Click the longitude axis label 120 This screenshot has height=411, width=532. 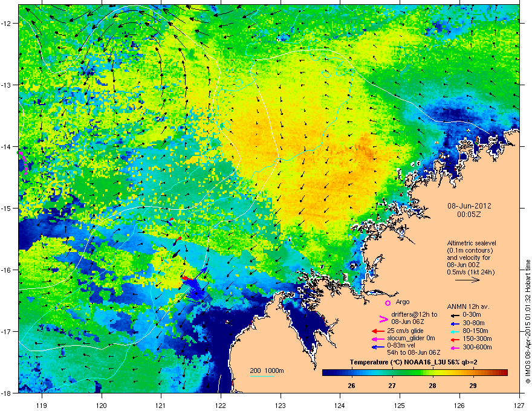point(102,405)
